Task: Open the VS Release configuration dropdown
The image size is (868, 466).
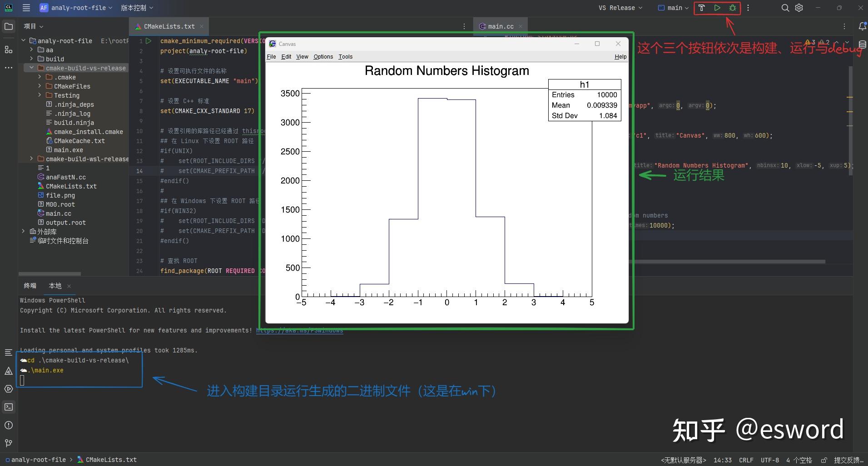Action: [620, 8]
